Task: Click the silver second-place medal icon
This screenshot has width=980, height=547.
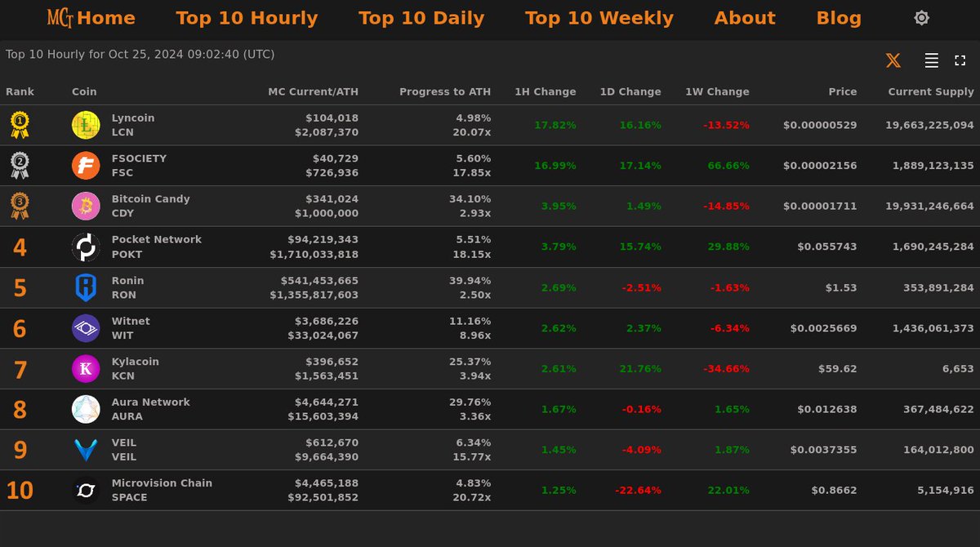Action: pos(20,166)
